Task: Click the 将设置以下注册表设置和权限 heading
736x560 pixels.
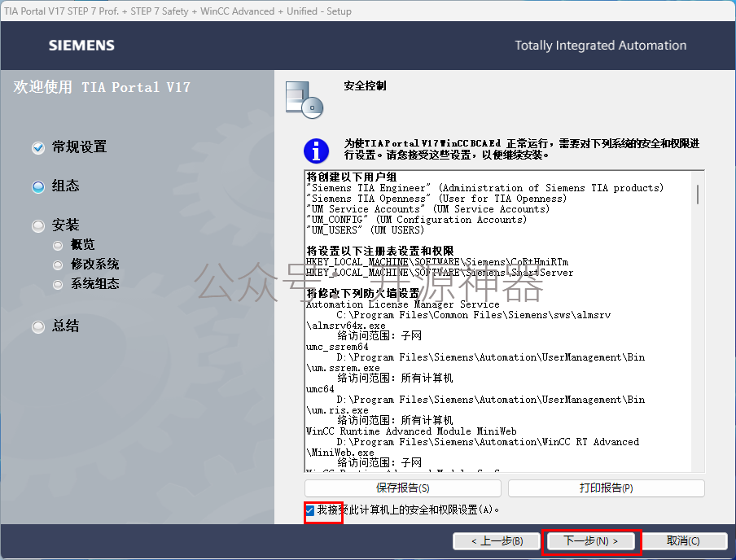Action: (380, 252)
